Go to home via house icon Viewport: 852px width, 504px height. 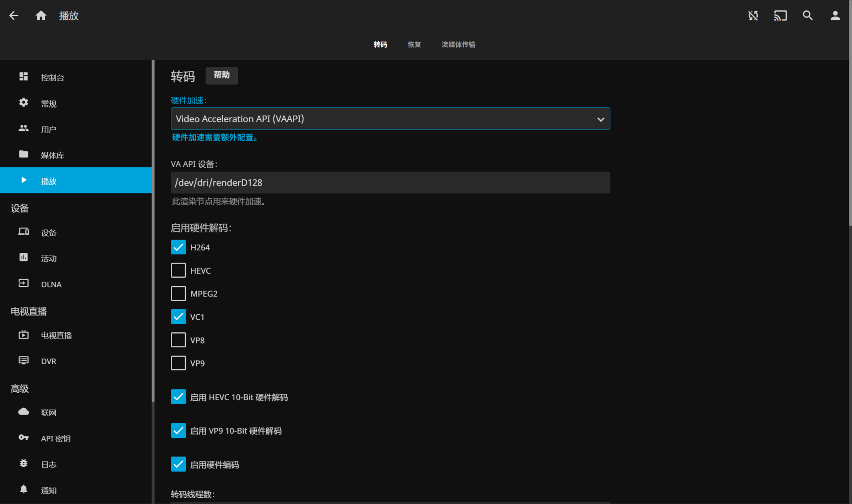tap(41, 16)
